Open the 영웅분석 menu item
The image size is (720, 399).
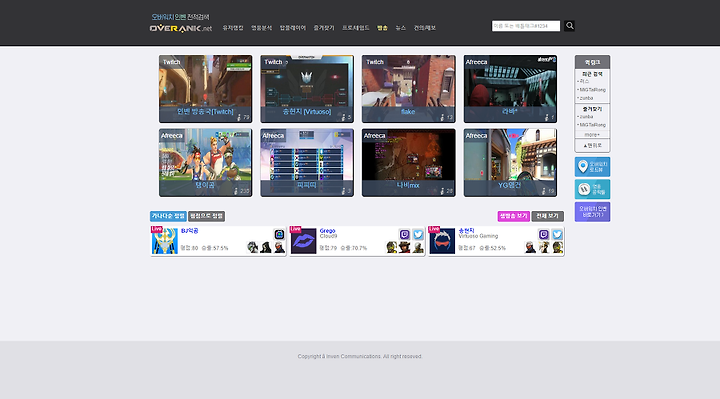261,28
